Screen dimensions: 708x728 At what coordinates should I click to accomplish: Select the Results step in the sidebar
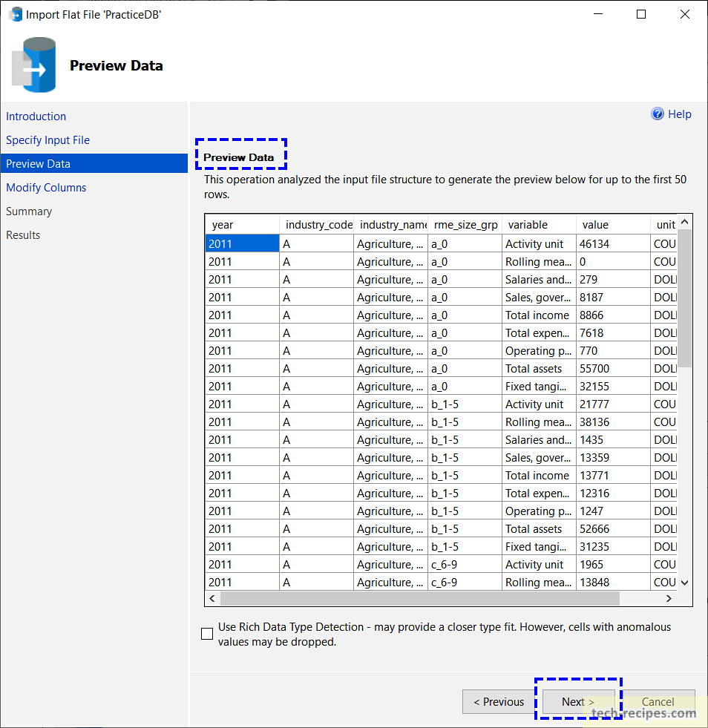coord(23,235)
